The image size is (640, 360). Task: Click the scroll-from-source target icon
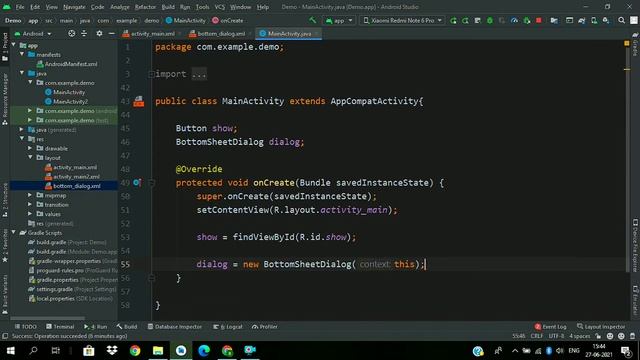pos(71,33)
